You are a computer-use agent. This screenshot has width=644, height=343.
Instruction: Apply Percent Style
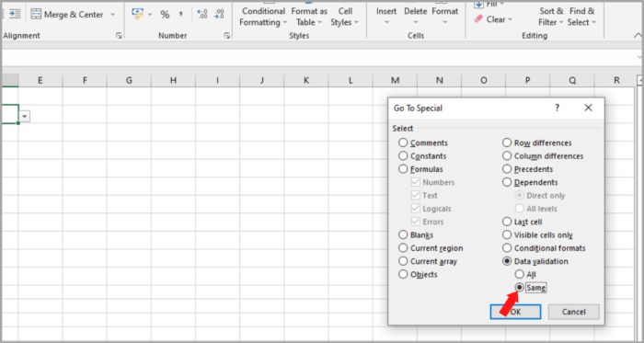165,15
